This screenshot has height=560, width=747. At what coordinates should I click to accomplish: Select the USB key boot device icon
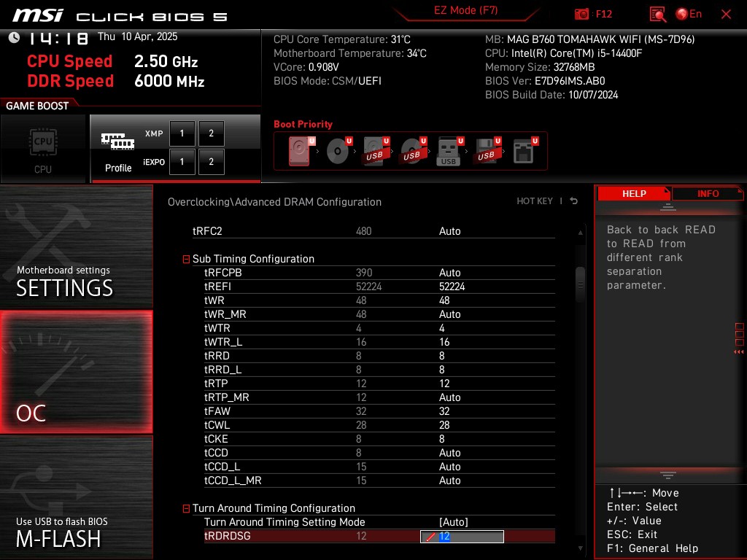[x=449, y=152]
